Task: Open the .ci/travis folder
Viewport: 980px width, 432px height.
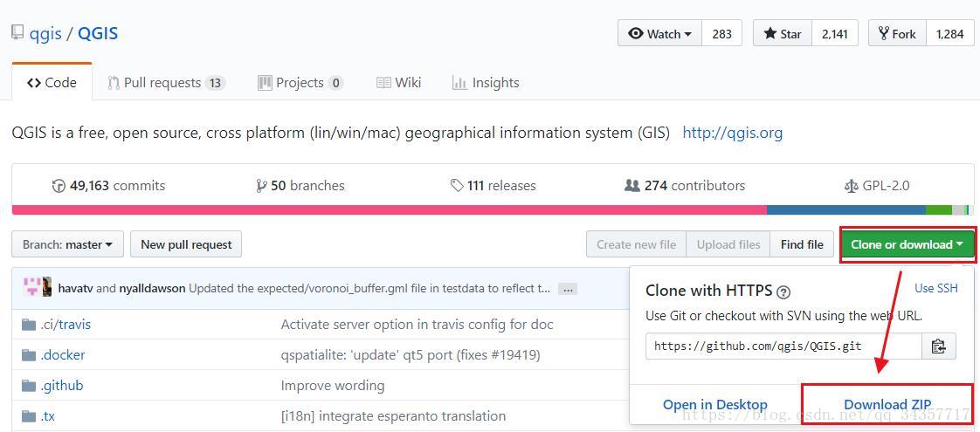Action: [x=66, y=325]
